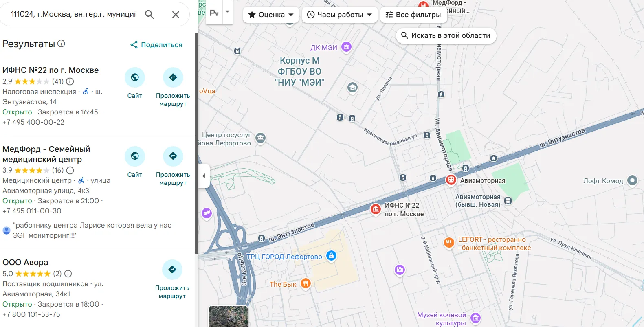The height and width of the screenshot is (327, 644).
Task: Open the ИФНС №22 по г. Москве result title
Action: [51, 70]
